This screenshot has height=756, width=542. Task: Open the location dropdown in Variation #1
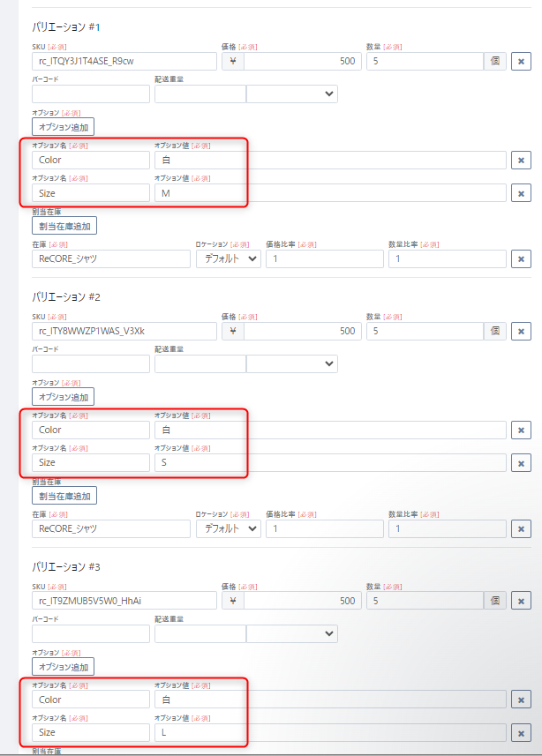[x=228, y=258]
